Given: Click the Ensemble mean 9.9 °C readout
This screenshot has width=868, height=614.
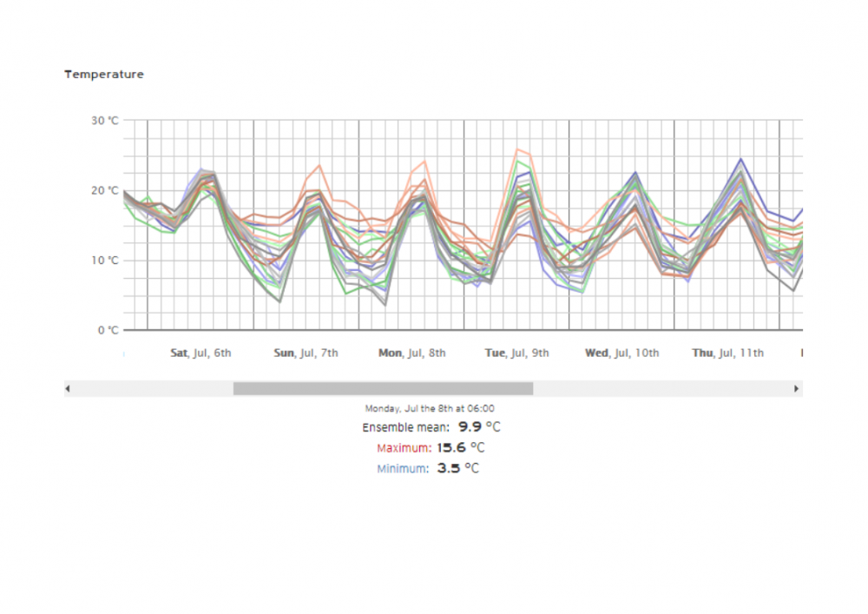Looking at the screenshot, I should coord(431,427).
